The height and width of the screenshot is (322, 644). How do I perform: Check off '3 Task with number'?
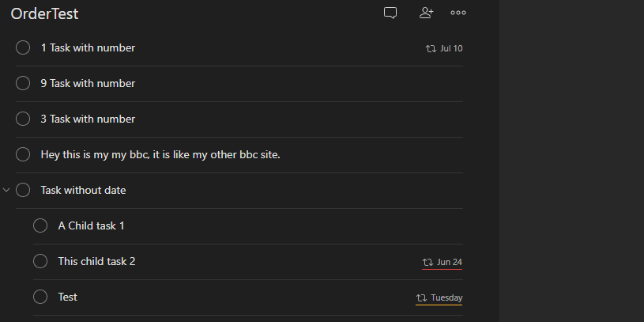tap(23, 119)
